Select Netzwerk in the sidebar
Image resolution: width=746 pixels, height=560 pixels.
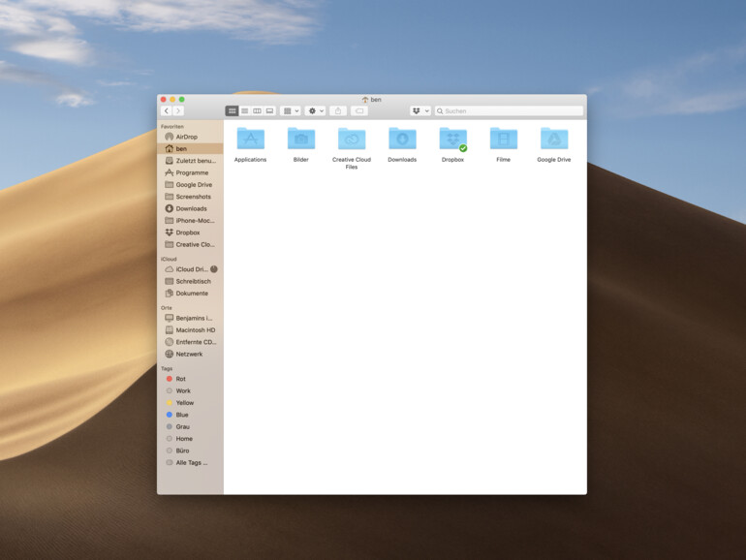pyautogui.click(x=190, y=354)
